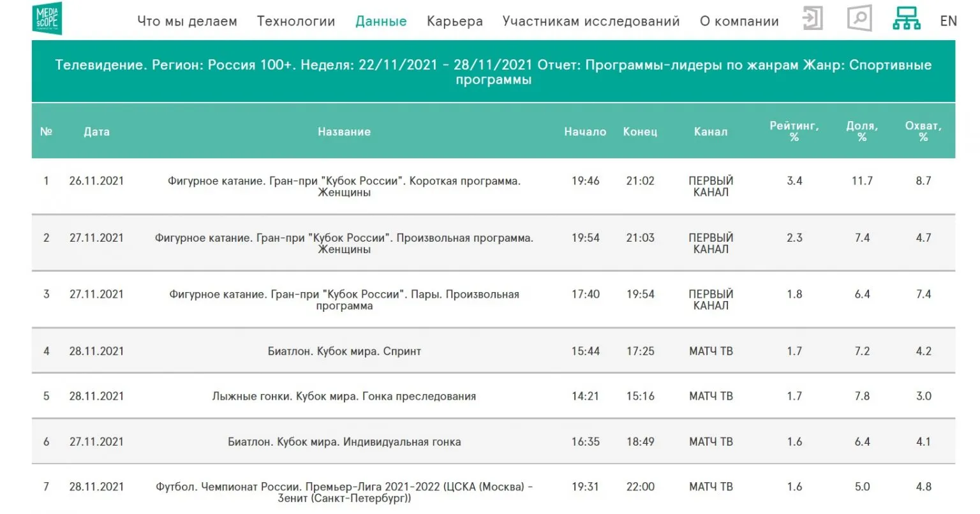
Task: Click the Лыжные гонки Гонка преследования row
Action: click(344, 397)
